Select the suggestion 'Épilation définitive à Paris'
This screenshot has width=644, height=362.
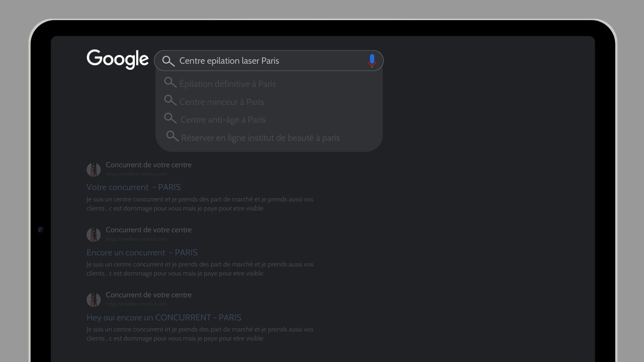point(227,84)
